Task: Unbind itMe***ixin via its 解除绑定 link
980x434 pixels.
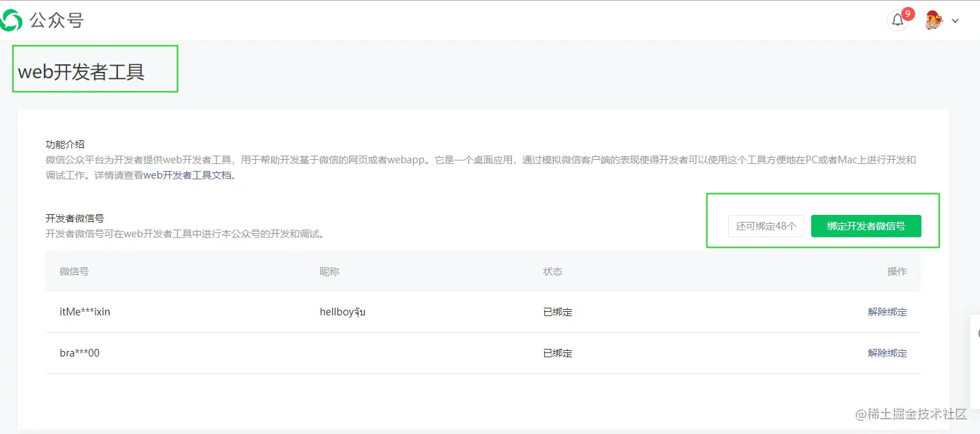Action: click(887, 312)
